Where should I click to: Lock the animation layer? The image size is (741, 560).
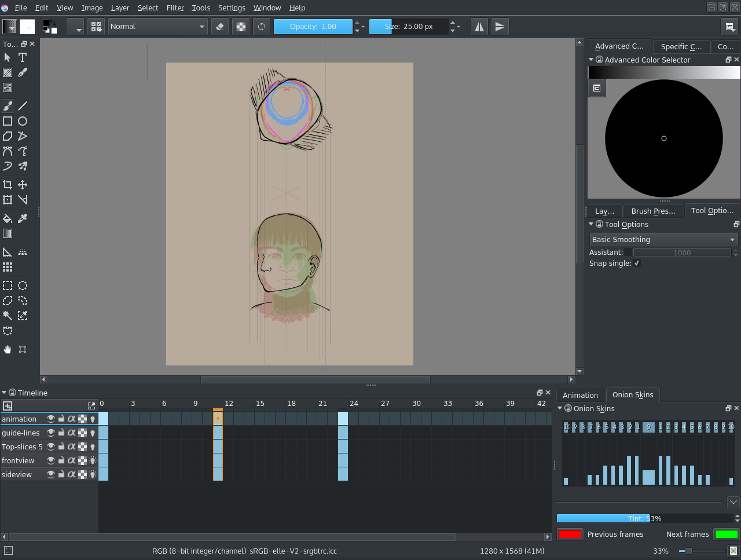click(x=61, y=418)
